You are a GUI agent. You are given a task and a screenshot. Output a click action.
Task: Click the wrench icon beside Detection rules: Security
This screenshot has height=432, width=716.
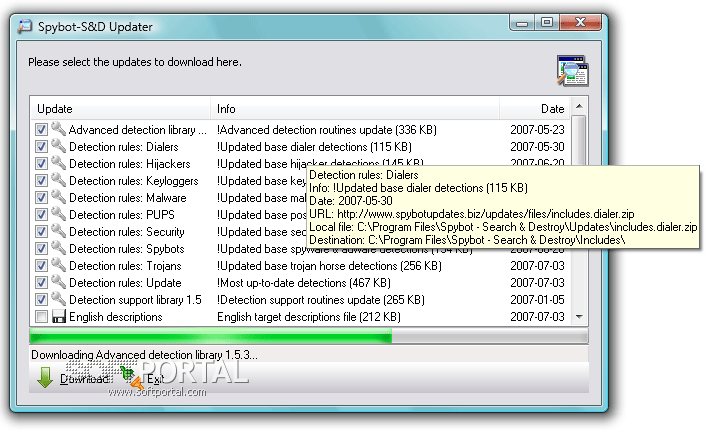(58, 231)
